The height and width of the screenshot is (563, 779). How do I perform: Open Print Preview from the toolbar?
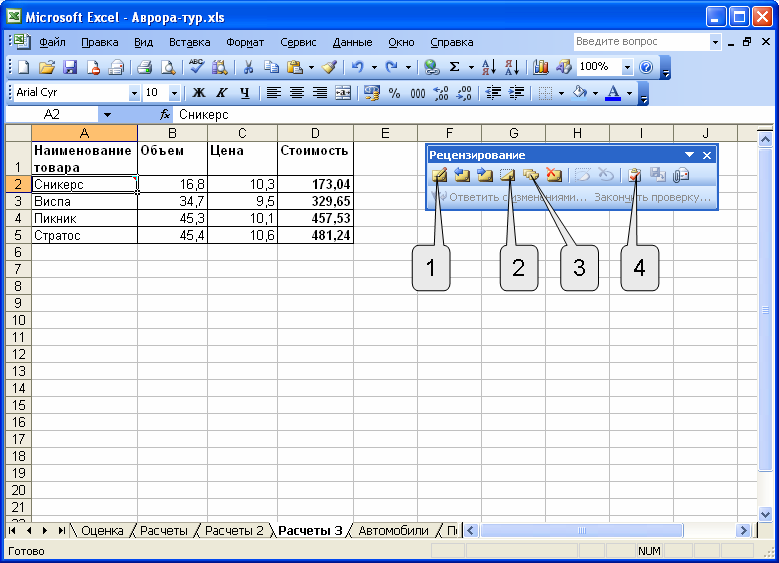(x=168, y=67)
